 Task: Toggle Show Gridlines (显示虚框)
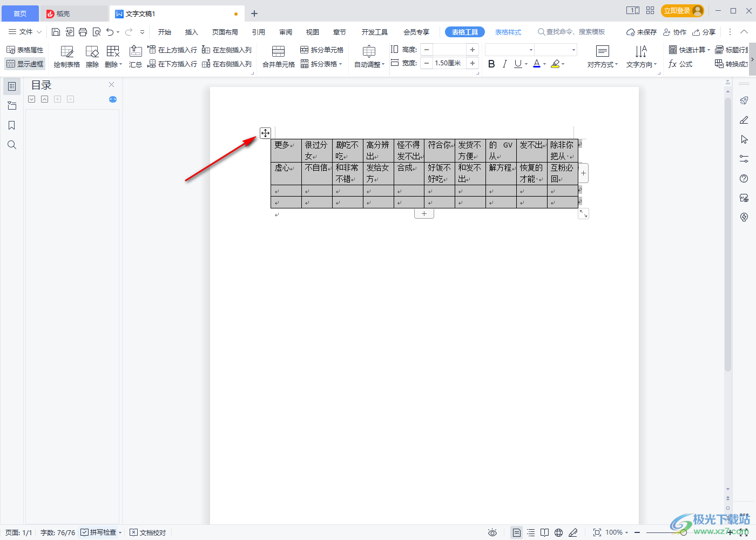tap(25, 64)
